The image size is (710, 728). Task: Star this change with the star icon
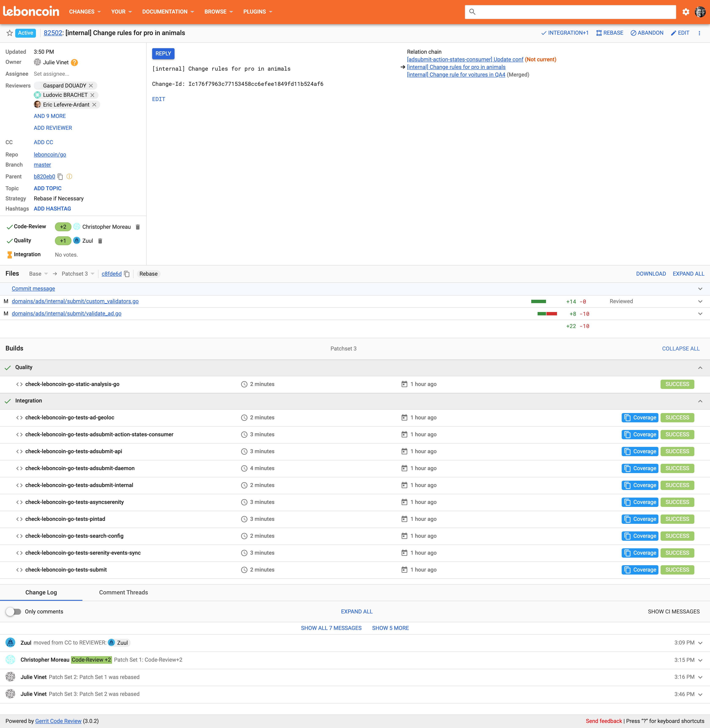coord(10,33)
